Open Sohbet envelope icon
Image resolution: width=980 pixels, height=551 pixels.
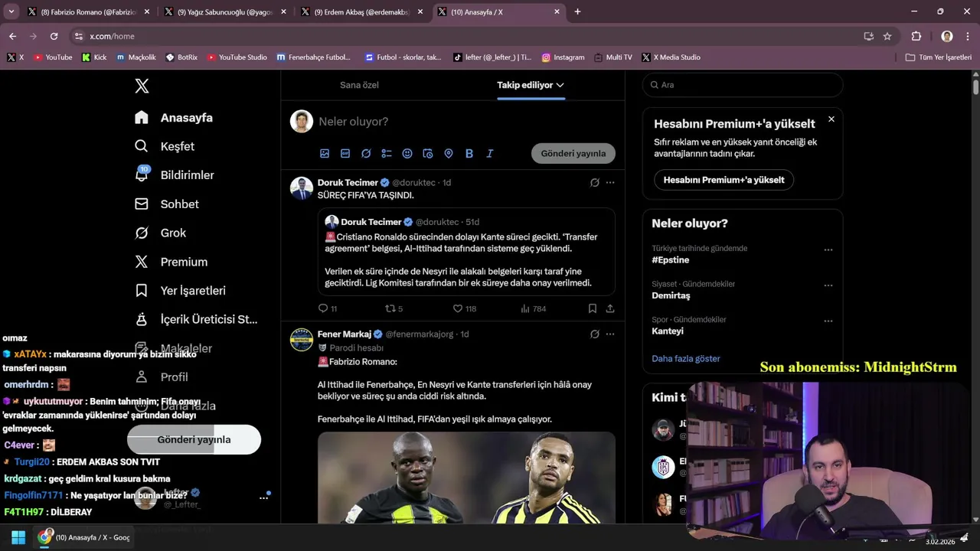pos(142,204)
